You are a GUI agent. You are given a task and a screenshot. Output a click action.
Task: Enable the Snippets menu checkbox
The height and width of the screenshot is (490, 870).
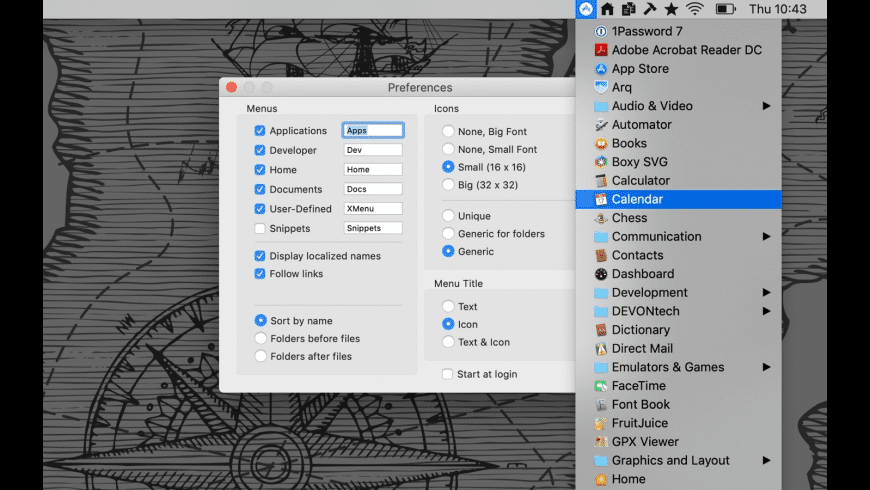(x=260, y=228)
